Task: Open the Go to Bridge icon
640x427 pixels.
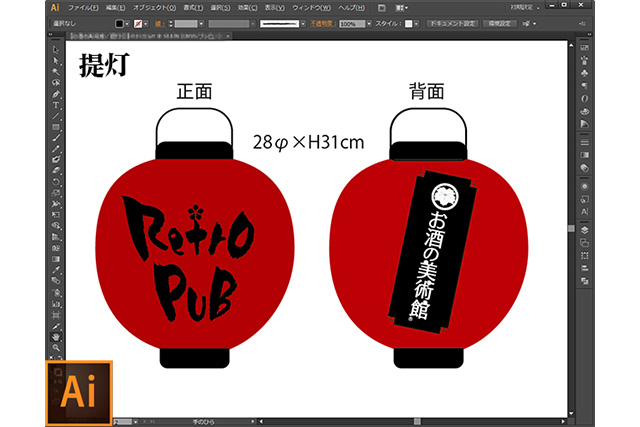Action: coord(381,8)
